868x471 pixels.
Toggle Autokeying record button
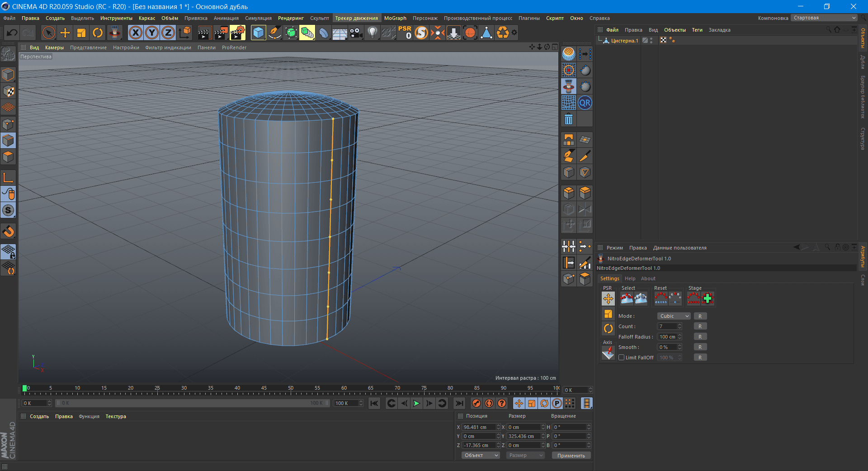point(489,403)
